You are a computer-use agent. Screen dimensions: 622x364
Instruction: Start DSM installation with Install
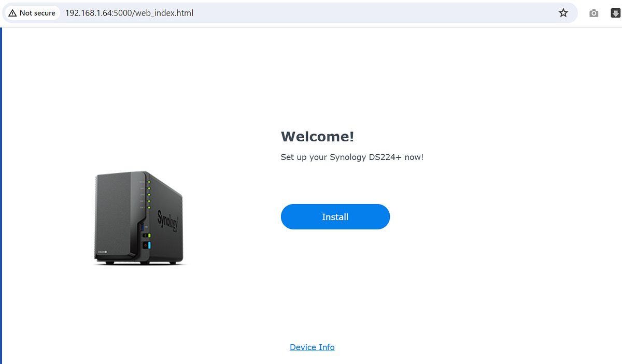335,216
